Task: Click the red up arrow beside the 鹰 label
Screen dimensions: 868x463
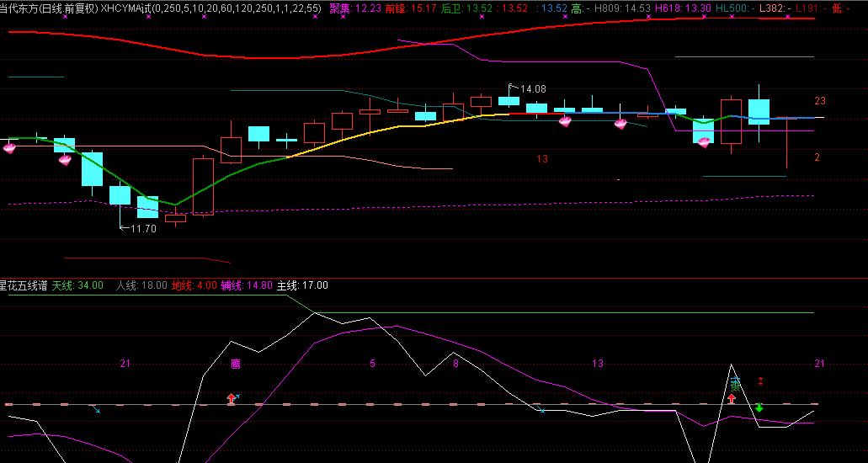Action: [x=231, y=398]
